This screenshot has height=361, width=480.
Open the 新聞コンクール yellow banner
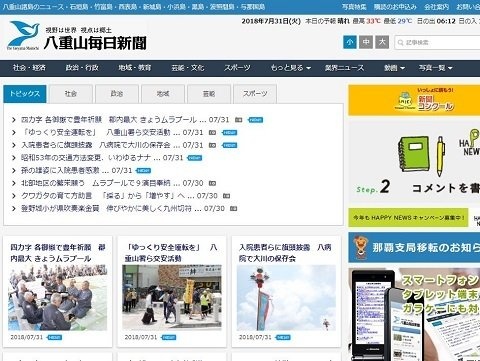[x=414, y=100]
